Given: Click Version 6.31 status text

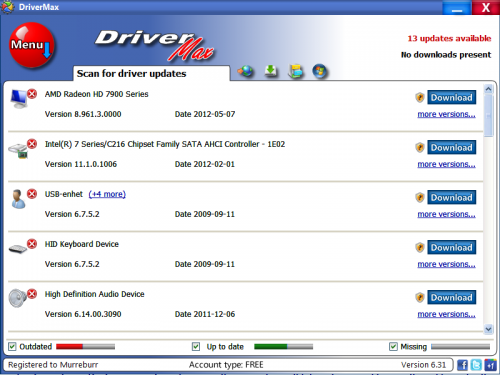Looking at the screenshot, I should pyautogui.click(x=423, y=365).
